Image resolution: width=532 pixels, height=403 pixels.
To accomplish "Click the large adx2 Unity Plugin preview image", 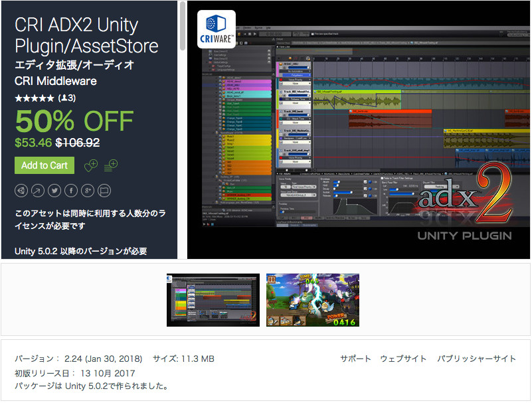I will point(359,130).
